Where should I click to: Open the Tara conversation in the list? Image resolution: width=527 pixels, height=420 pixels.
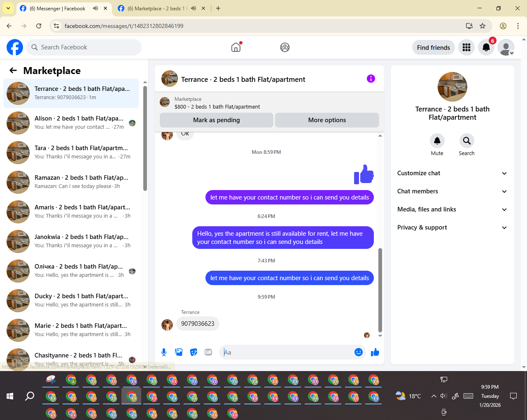(x=71, y=153)
